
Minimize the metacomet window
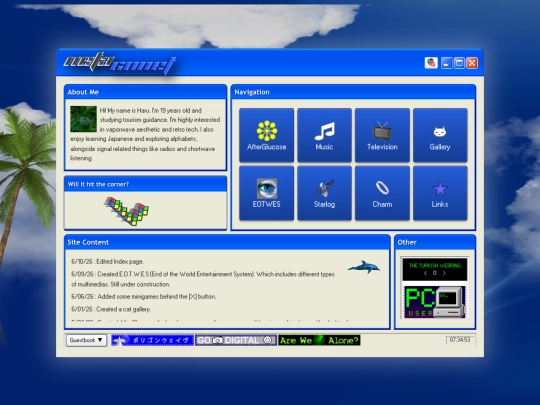(x=446, y=63)
